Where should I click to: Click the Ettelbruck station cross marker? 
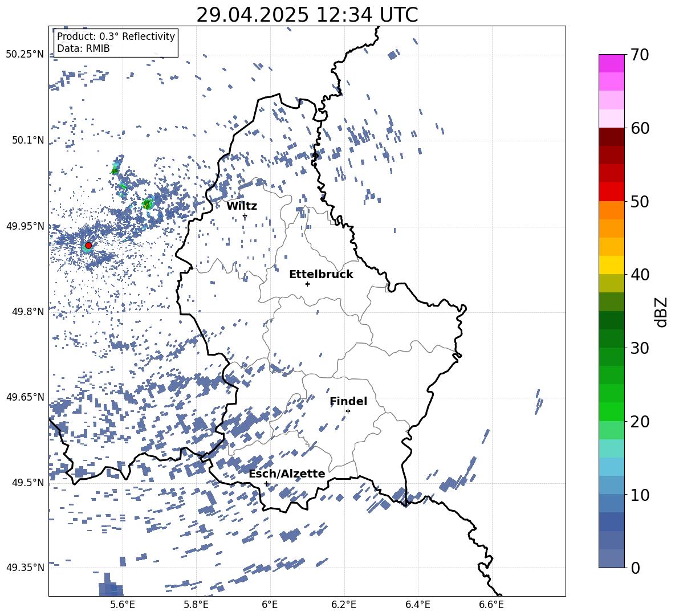(x=307, y=284)
